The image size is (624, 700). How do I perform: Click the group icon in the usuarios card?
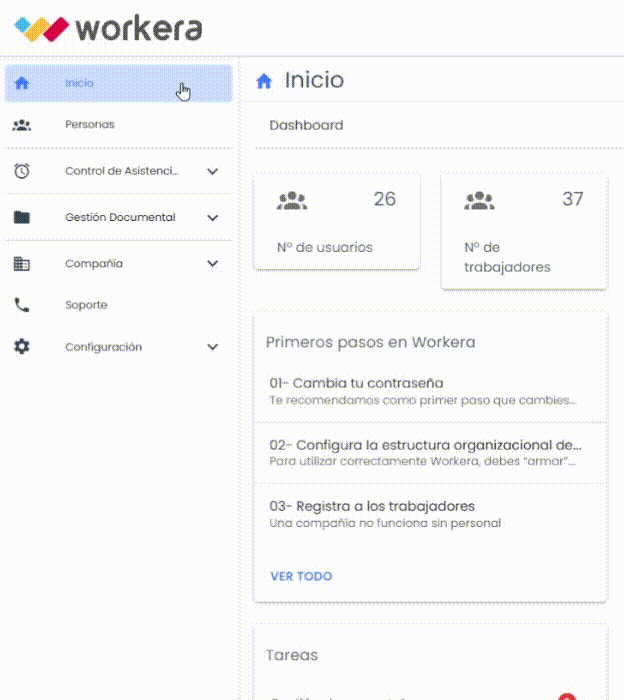(x=292, y=200)
